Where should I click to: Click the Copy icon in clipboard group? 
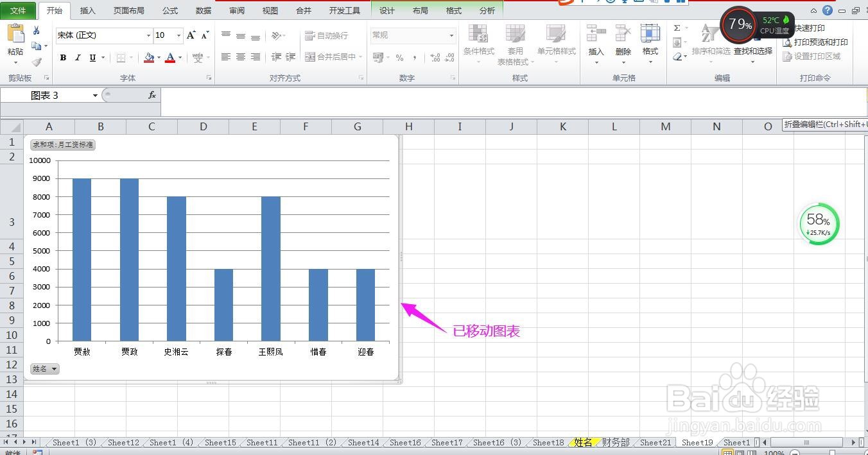[x=37, y=46]
